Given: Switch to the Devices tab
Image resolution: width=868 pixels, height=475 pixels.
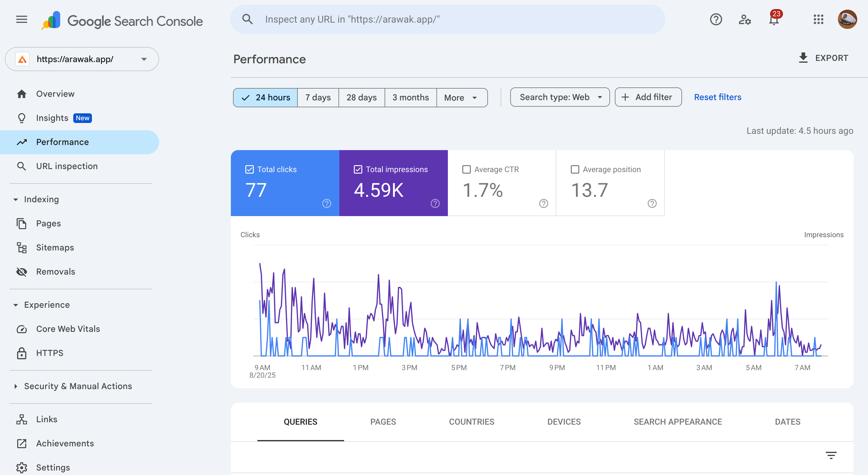Looking at the screenshot, I should pyautogui.click(x=564, y=422).
